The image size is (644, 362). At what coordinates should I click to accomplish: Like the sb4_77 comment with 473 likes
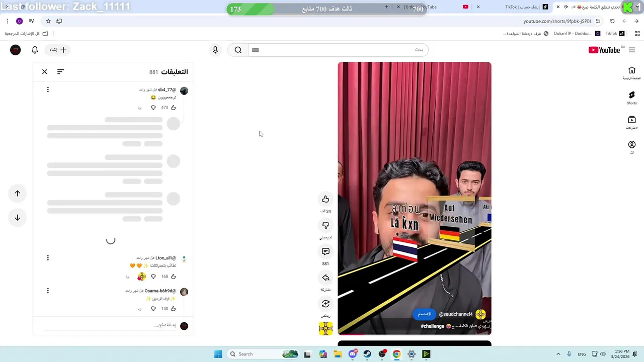click(173, 108)
